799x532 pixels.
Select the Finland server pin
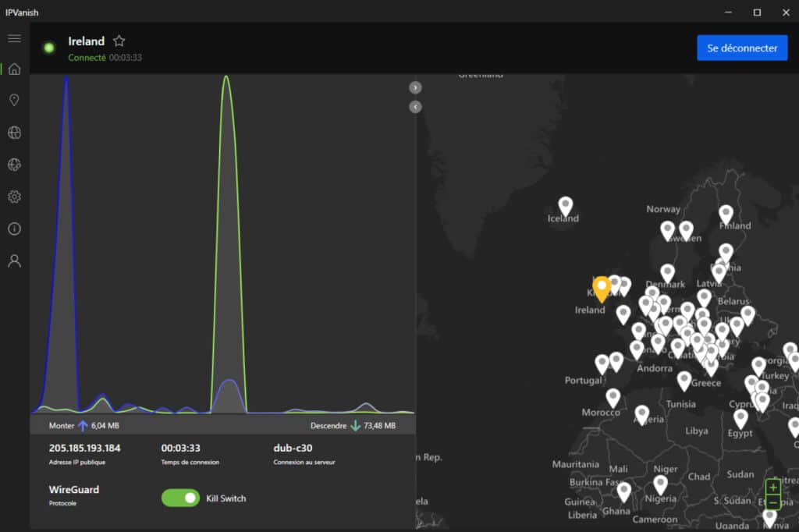(x=726, y=213)
